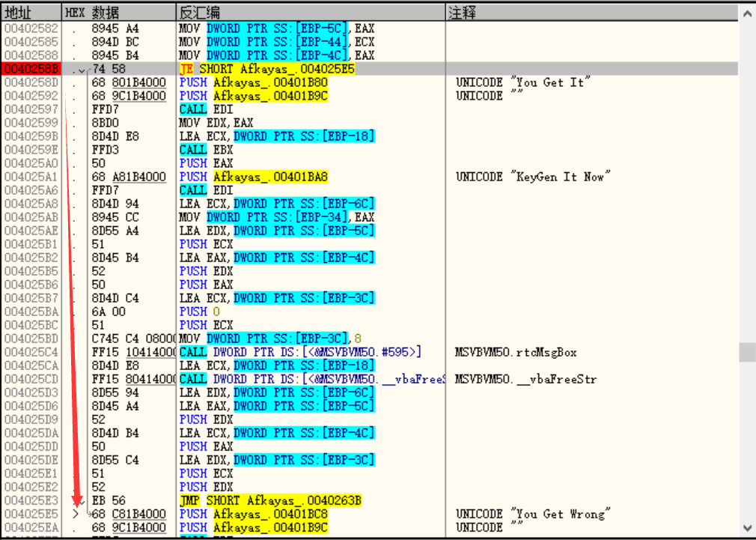The image size is (756, 540).
Task: Select PUSH Afkayas_.00401B80 instruction
Action: (254, 82)
